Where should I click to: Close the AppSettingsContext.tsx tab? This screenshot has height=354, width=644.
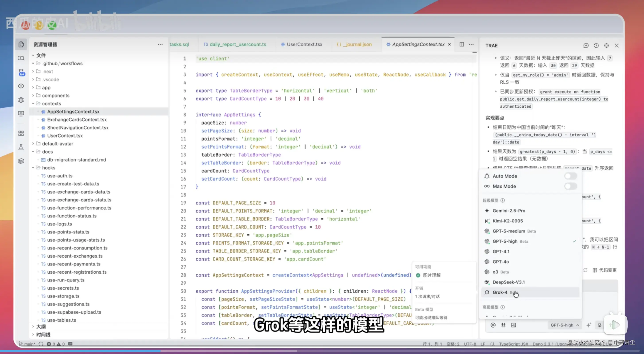pos(449,44)
